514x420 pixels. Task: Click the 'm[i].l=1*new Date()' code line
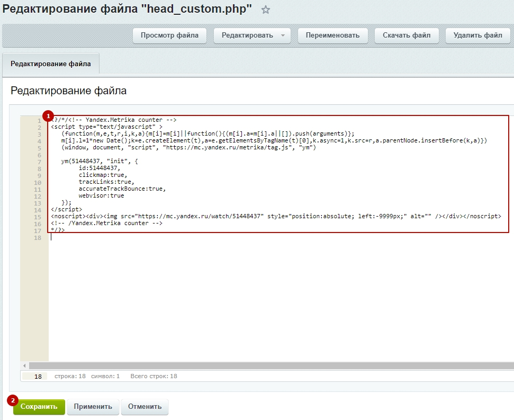pos(274,140)
